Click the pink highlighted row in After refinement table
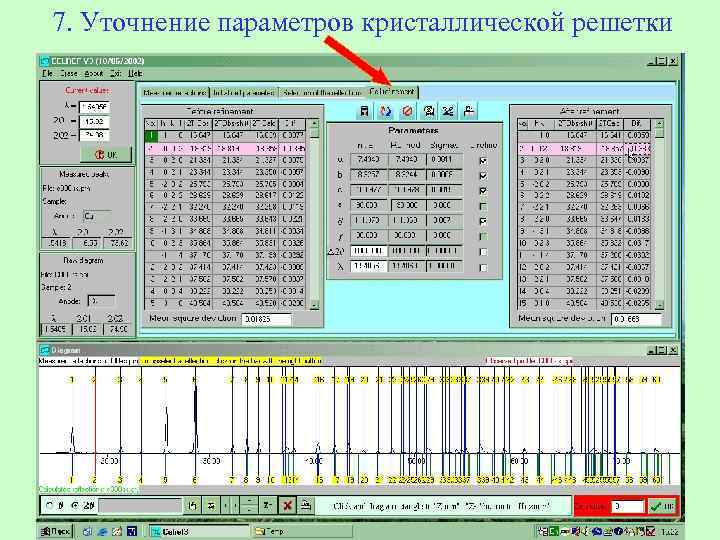The image size is (720, 540). click(x=584, y=149)
